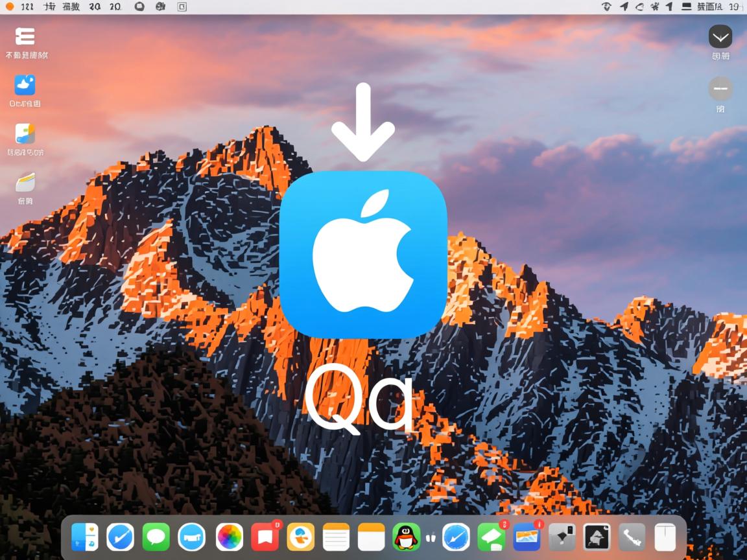This screenshot has width=747, height=560.
Task: Open the blue compass Safari icon in dock
Action: [x=456, y=537]
